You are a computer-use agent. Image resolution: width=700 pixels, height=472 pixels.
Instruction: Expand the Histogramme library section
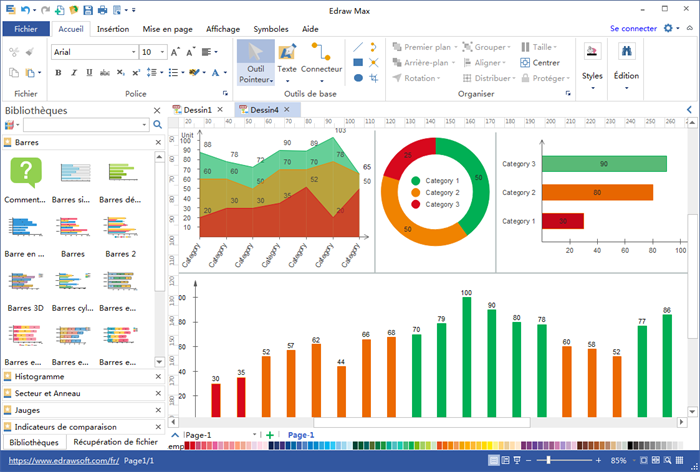coord(40,377)
